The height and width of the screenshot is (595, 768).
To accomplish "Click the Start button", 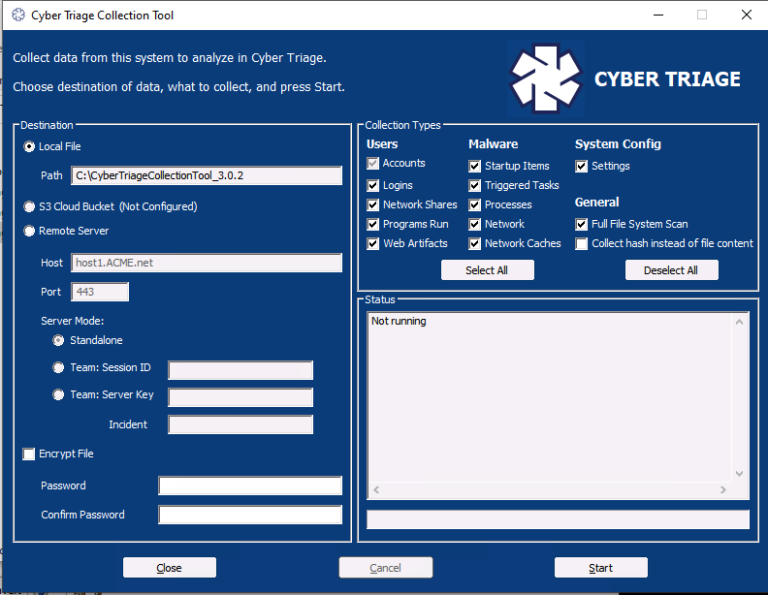I will [x=601, y=568].
